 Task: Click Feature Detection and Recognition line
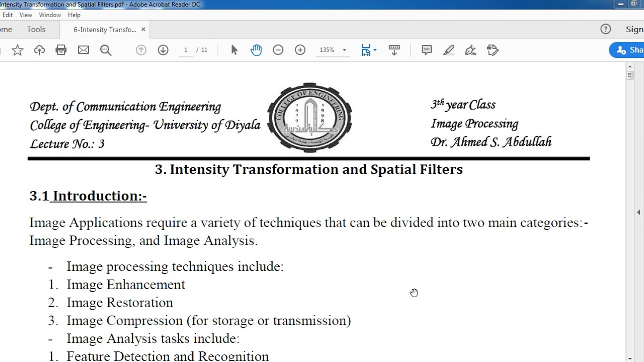tap(168, 356)
